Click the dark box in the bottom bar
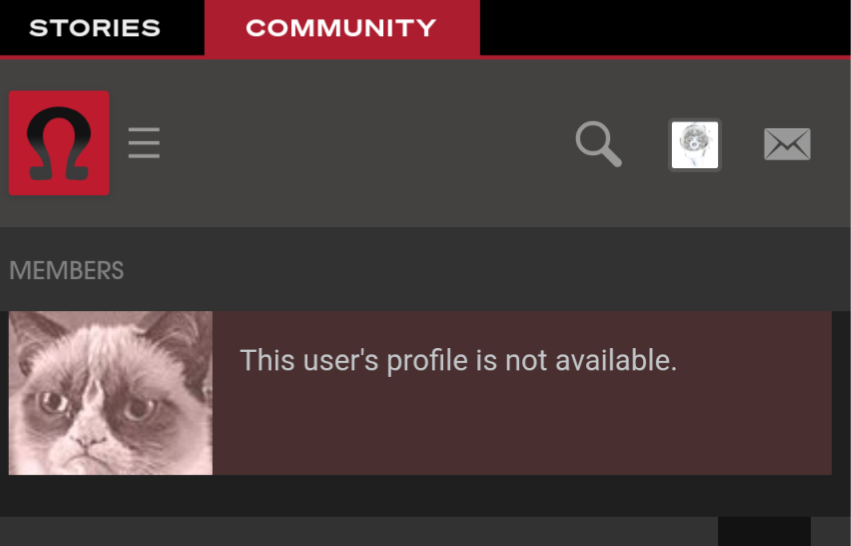 (764, 531)
